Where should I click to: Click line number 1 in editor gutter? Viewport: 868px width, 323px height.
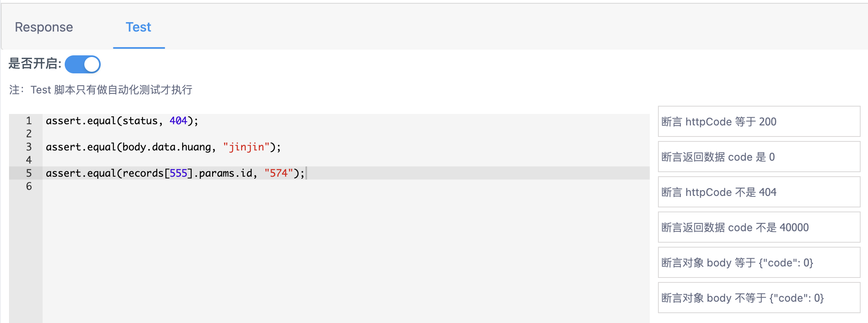29,121
